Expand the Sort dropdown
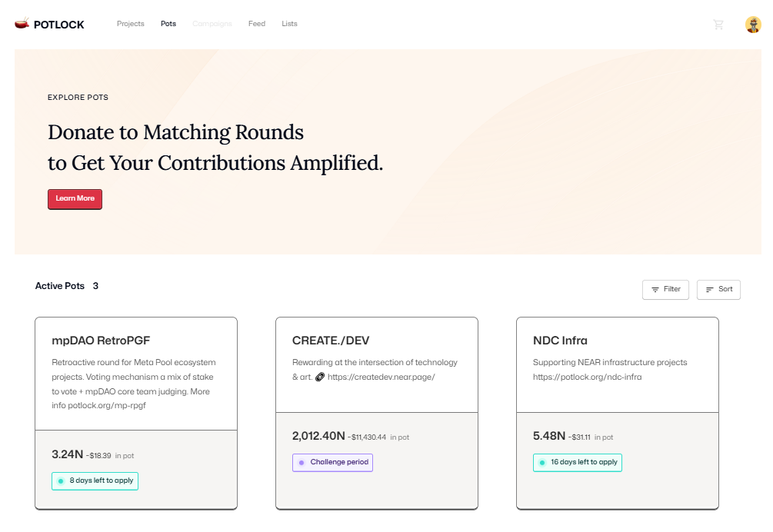Viewport: 773px width, 532px height. coord(718,290)
